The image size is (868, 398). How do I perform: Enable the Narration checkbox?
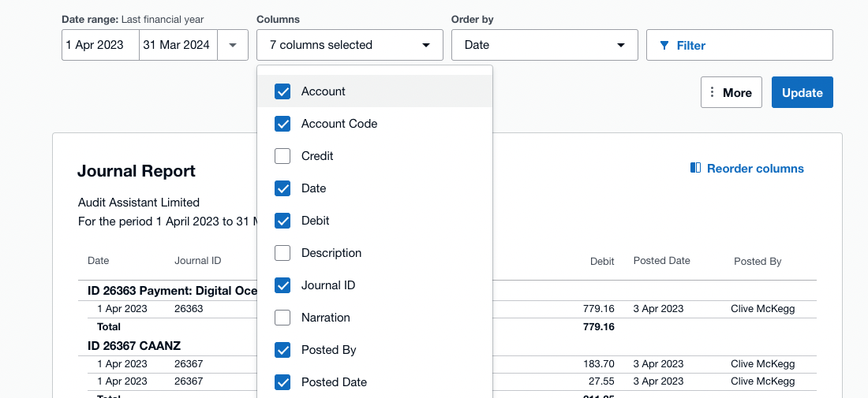(282, 318)
